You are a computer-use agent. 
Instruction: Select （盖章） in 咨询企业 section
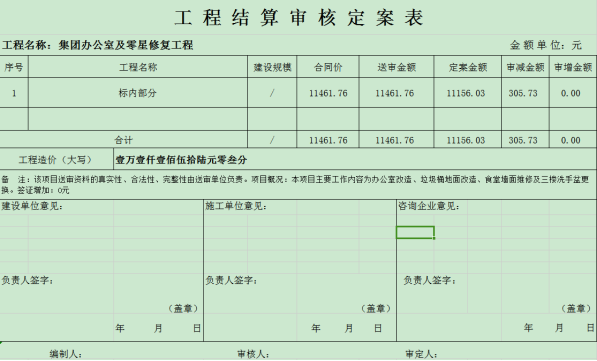point(576,308)
